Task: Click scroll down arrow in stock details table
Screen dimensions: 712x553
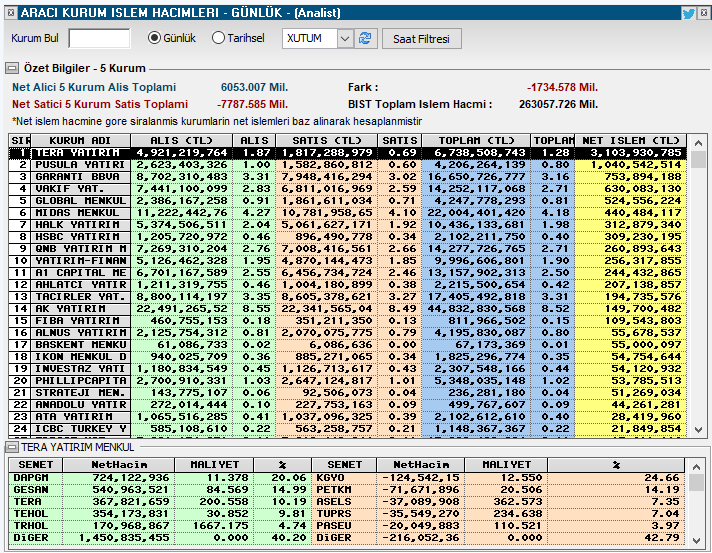Action: (x=696, y=540)
